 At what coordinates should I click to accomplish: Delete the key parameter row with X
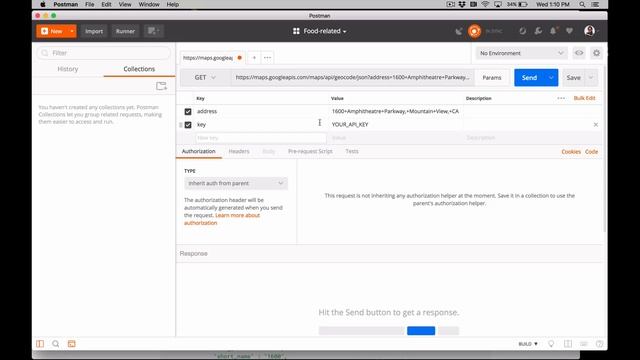[x=596, y=124]
